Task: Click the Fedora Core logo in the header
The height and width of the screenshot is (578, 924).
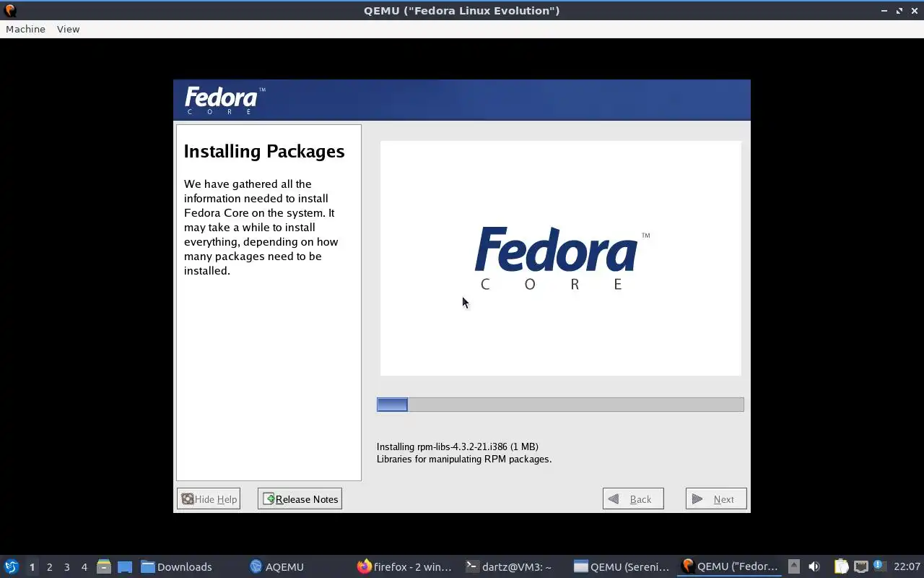Action: tap(225, 100)
